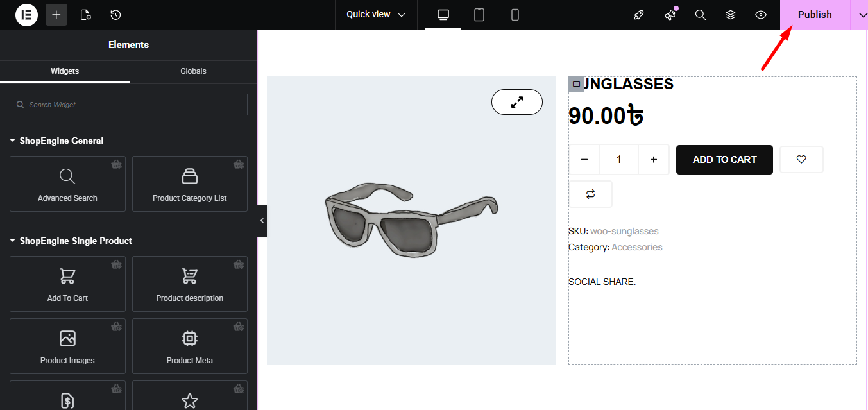
Task: Preview changes using the eye icon
Action: tap(760, 15)
